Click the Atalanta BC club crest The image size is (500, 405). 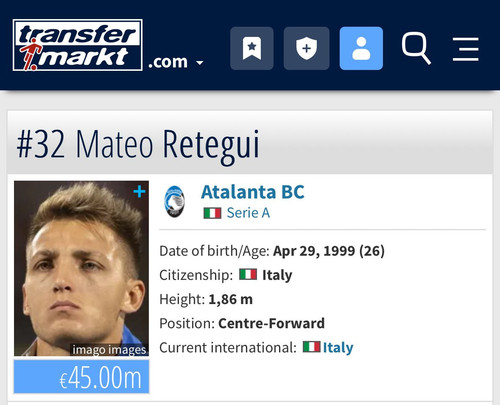pos(174,202)
